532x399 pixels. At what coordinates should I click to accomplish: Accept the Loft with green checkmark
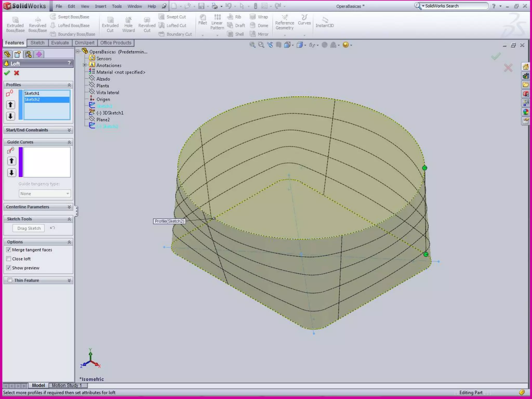(x=7, y=73)
